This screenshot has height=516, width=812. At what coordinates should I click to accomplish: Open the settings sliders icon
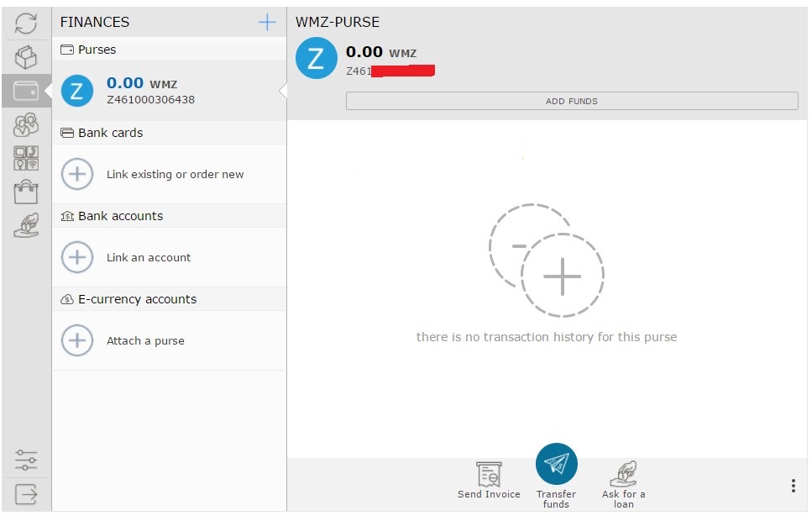tap(26, 460)
